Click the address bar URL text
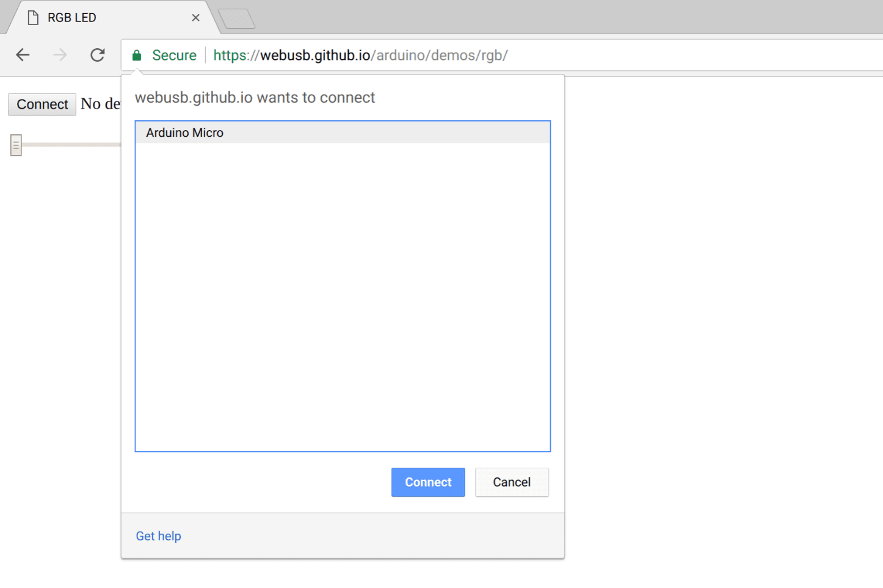883x588 pixels. [360, 55]
